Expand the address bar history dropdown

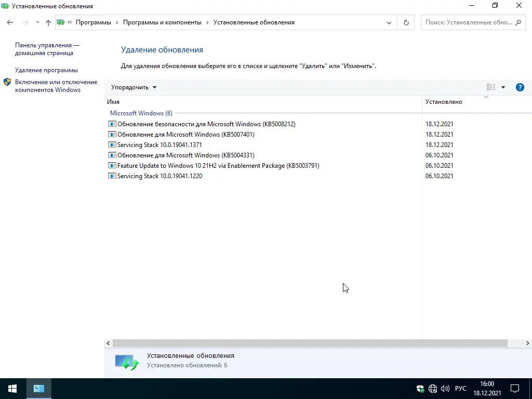tap(389, 23)
